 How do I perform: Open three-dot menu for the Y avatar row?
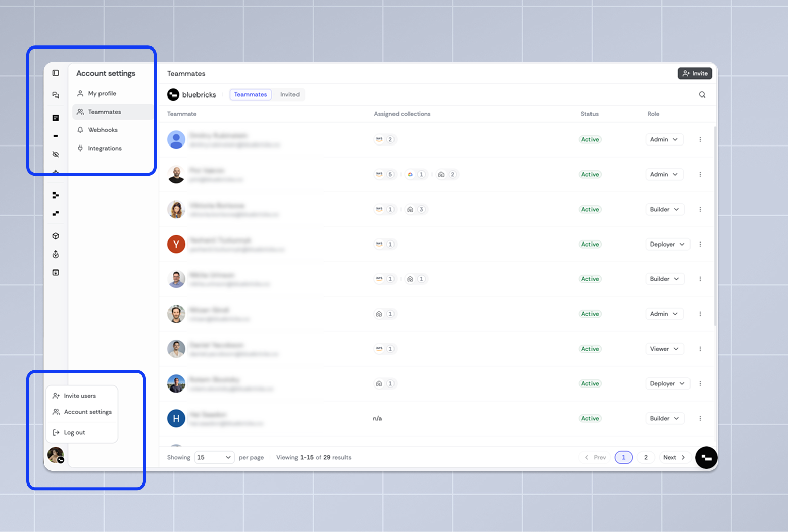tap(700, 244)
